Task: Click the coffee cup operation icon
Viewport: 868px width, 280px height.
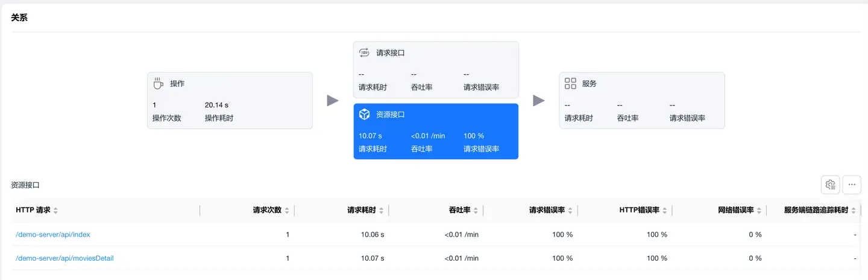Action: [x=159, y=83]
